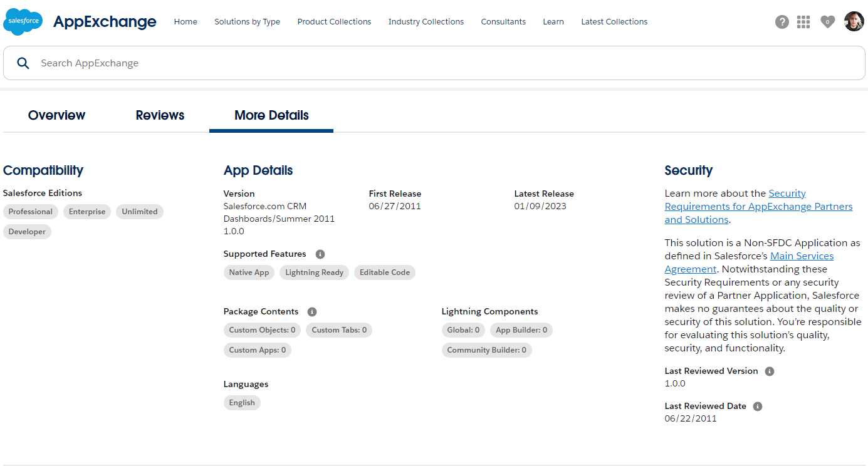The width and height of the screenshot is (868, 466).
Task: Expand the Product Collections navigation menu
Action: click(334, 21)
